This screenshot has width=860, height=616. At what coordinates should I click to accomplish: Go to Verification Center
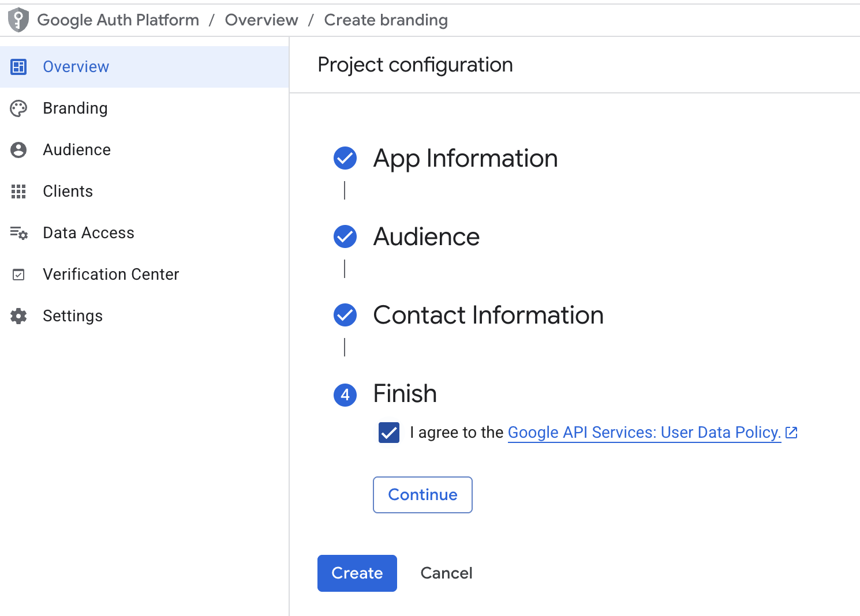coord(144,275)
